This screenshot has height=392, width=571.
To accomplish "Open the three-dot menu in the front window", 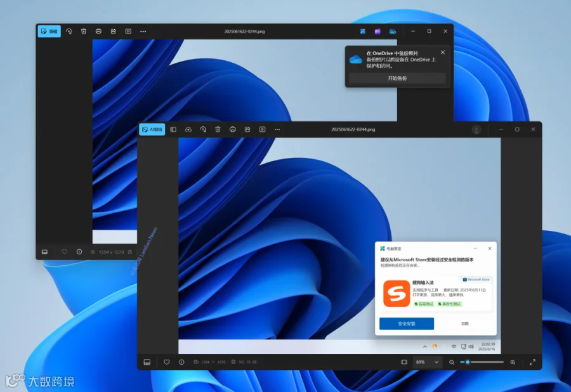I will pos(277,129).
